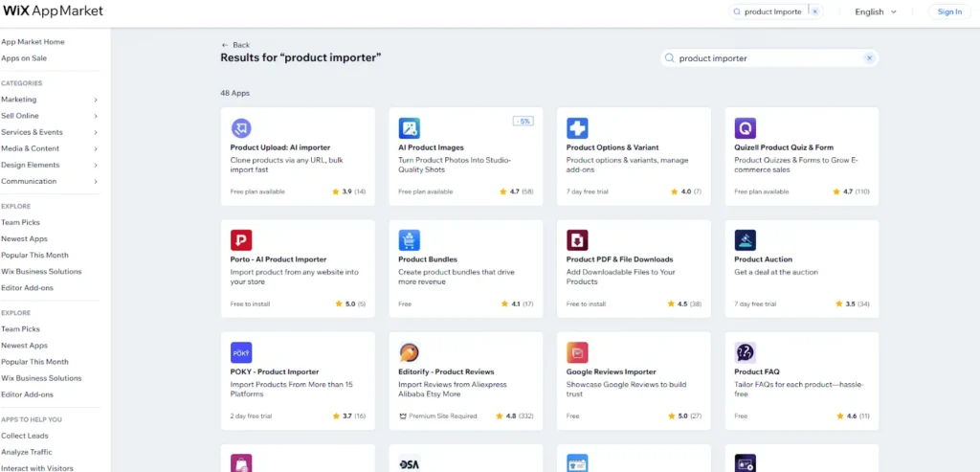Open Interact with Visitors in sidebar
Image resolution: width=980 pixels, height=472 pixels.
[x=37, y=468]
